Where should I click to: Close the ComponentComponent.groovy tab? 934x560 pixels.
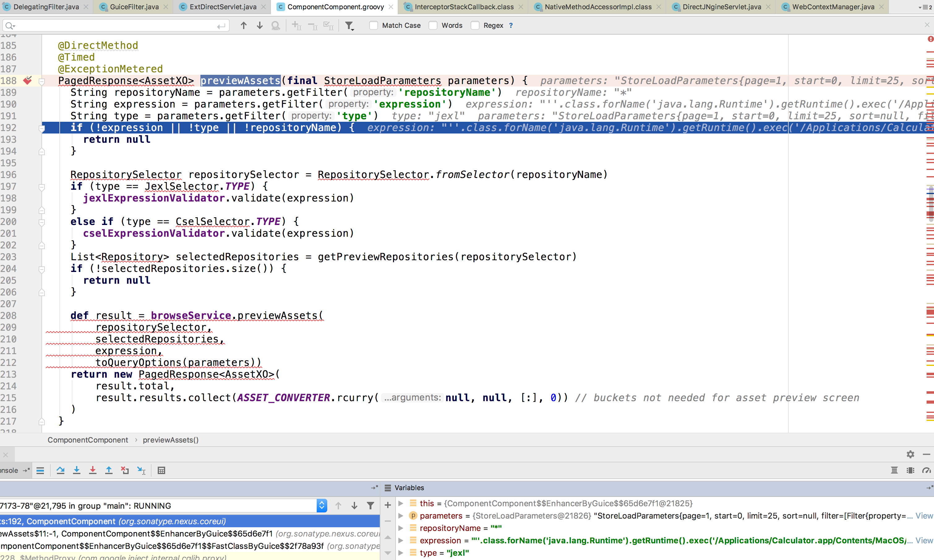point(391,7)
